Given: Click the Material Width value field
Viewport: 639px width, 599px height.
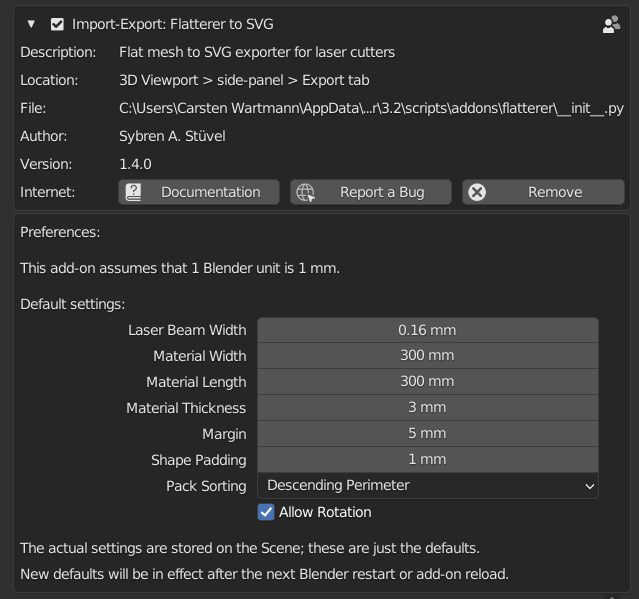Looking at the screenshot, I should pyautogui.click(x=427, y=356).
